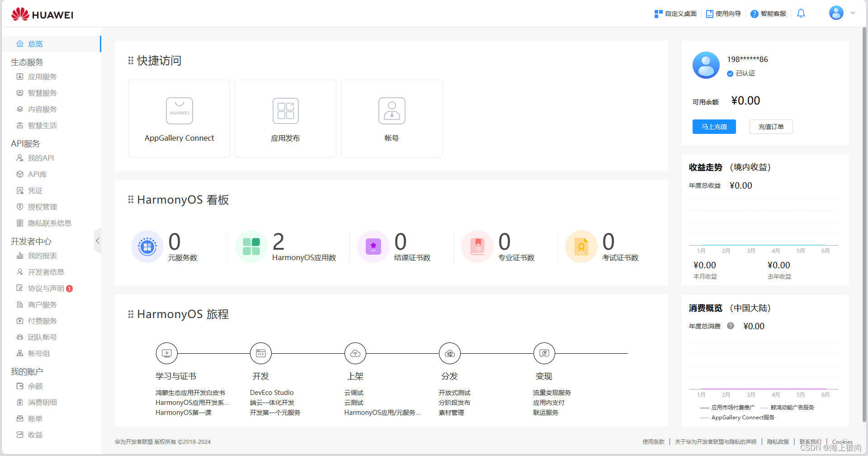The height and width of the screenshot is (456, 868).
Task: Click the 元服务数 dashboard icon
Action: pyautogui.click(x=147, y=247)
